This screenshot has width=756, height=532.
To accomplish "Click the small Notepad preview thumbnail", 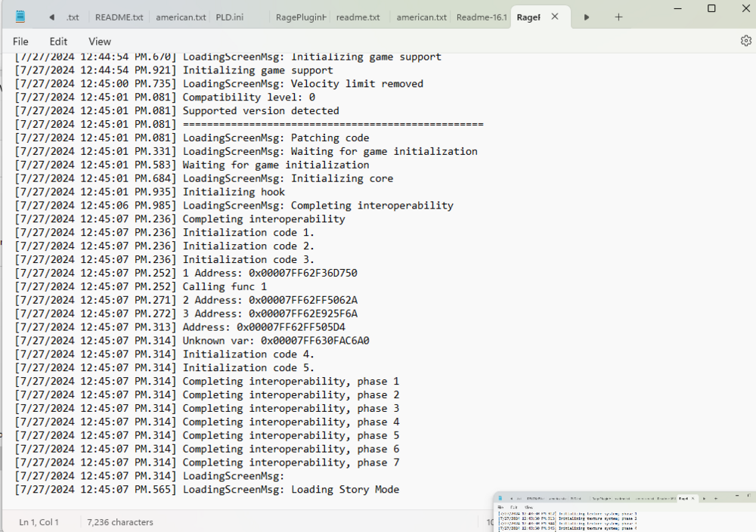I will [x=624, y=512].
